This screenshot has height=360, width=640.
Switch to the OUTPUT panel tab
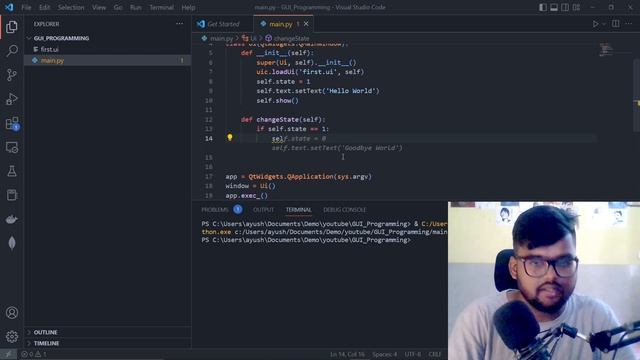263,210
